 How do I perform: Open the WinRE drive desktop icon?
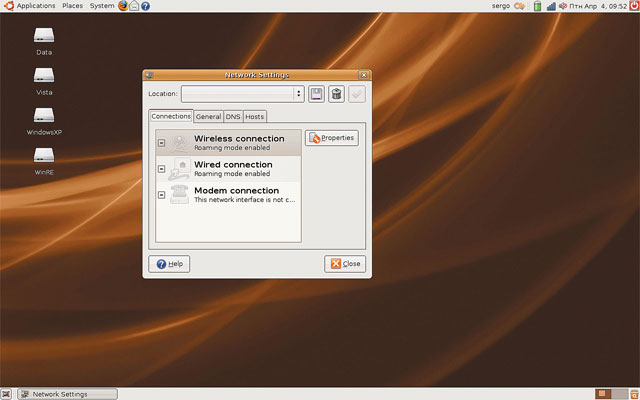[x=44, y=161]
